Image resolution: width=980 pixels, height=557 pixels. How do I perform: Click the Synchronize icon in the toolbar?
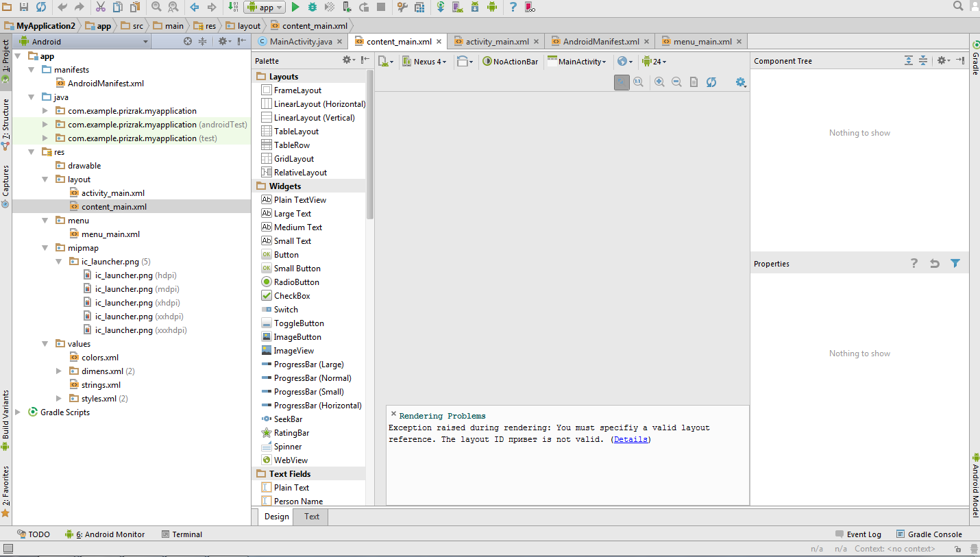coord(41,7)
